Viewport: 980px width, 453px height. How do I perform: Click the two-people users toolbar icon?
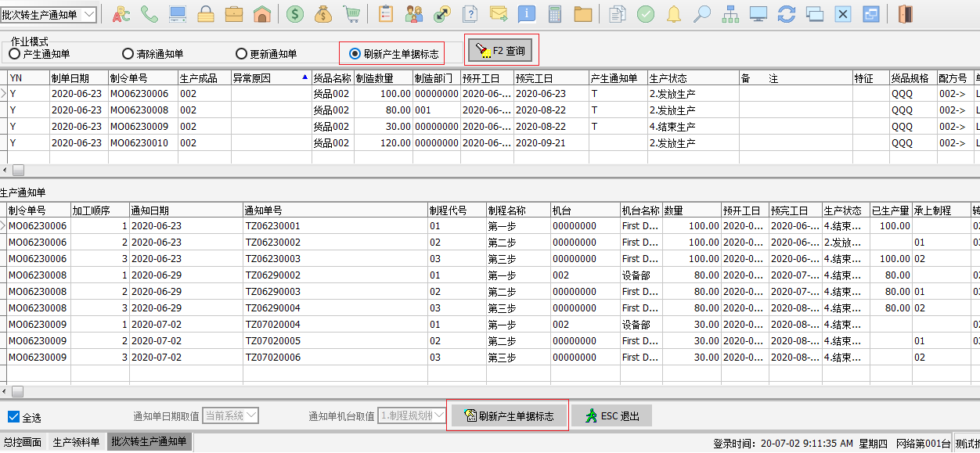click(413, 14)
